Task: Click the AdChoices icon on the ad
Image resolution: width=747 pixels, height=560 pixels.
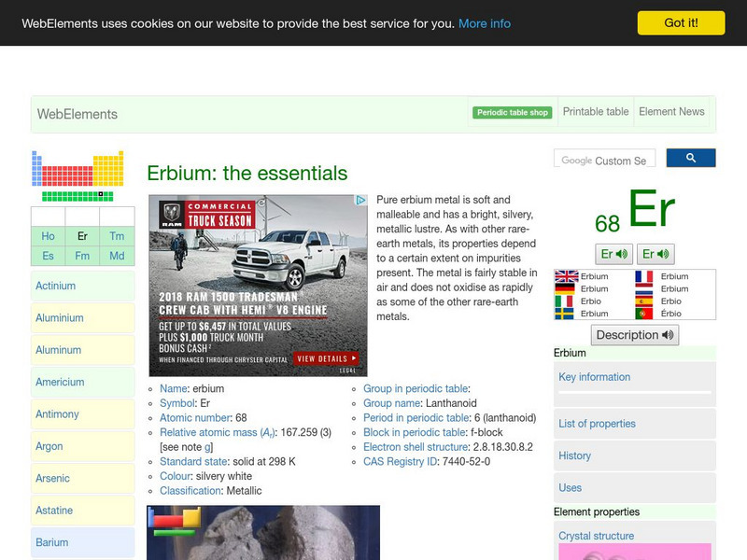Action: [x=360, y=201]
